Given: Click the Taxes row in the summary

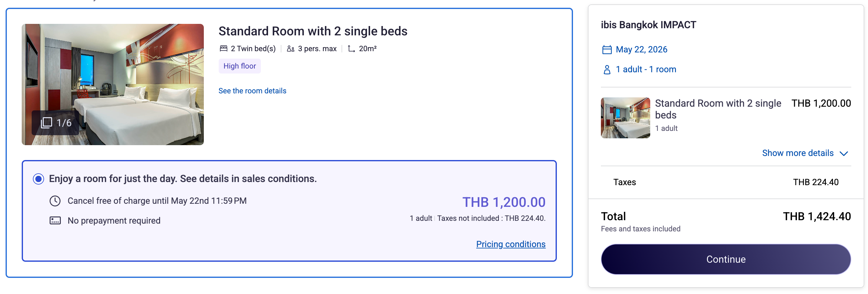Looking at the screenshot, I should click(x=625, y=182).
